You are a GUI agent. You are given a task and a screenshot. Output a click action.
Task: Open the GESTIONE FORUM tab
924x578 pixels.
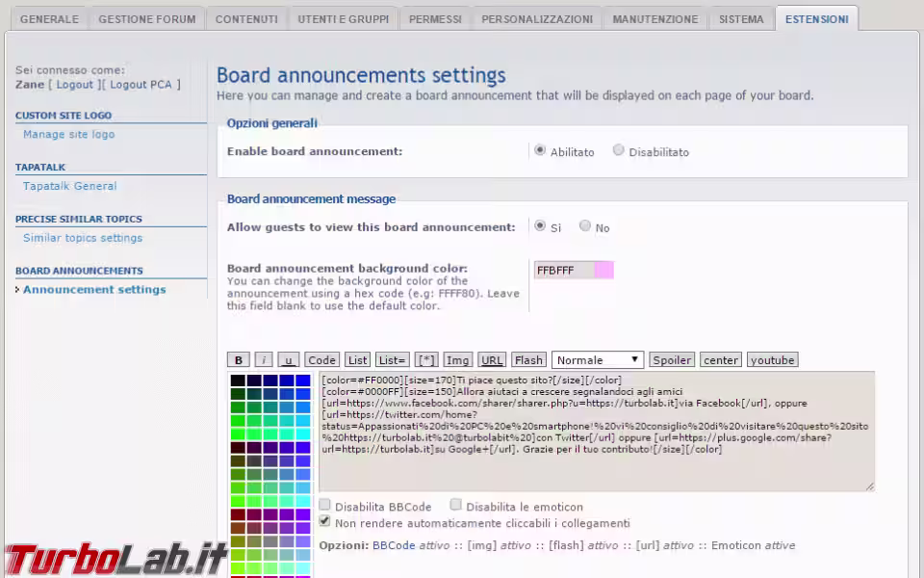(x=147, y=19)
